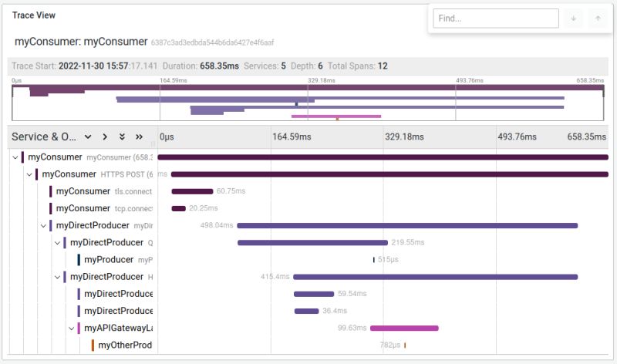Click the trace minimap overview graph
The width and height of the screenshot is (617, 364).
[308, 103]
